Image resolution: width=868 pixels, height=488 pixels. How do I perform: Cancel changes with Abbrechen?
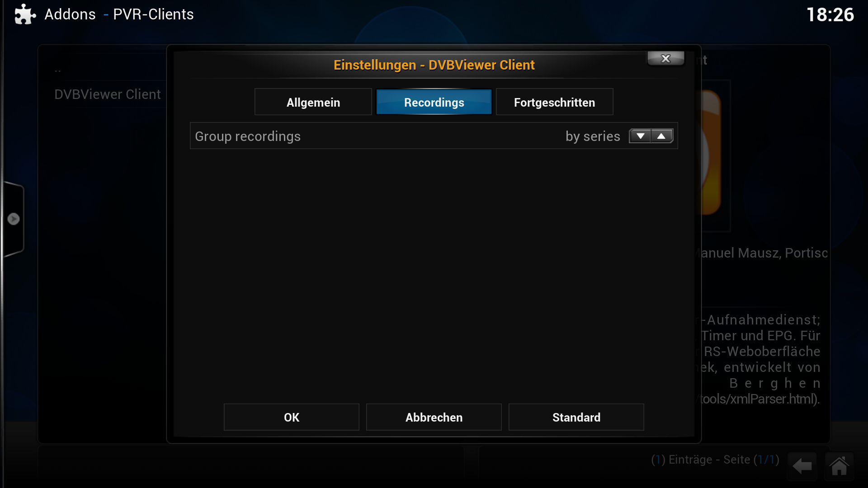(434, 417)
